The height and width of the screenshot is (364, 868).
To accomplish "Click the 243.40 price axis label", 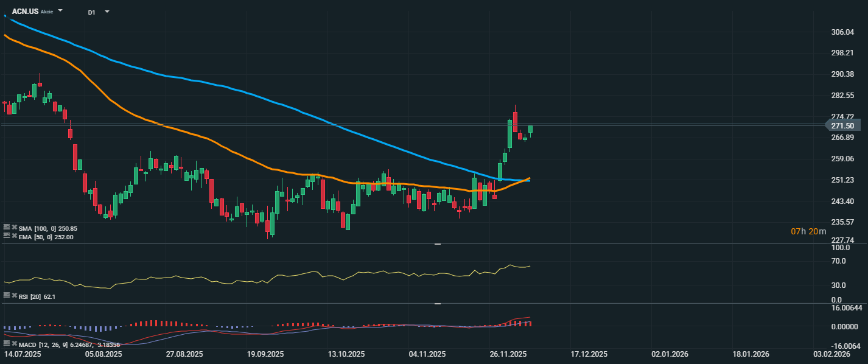I will (x=842, y=201).
